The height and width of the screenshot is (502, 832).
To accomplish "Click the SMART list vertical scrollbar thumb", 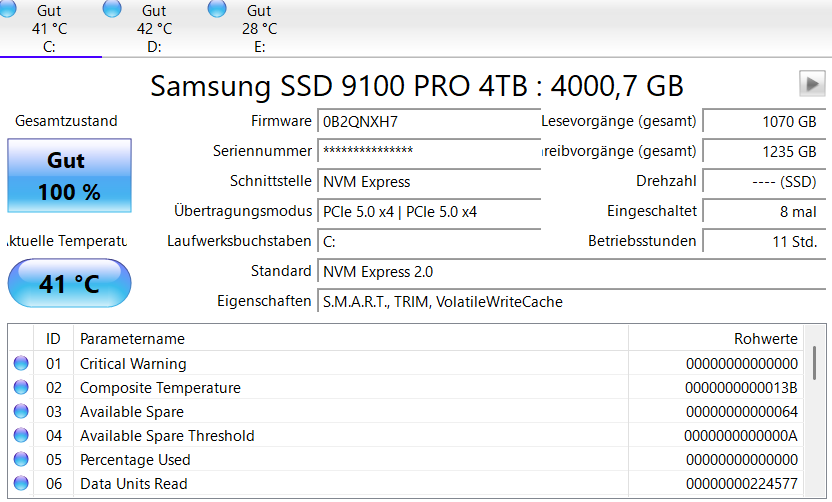I will (x=814, y=363).
